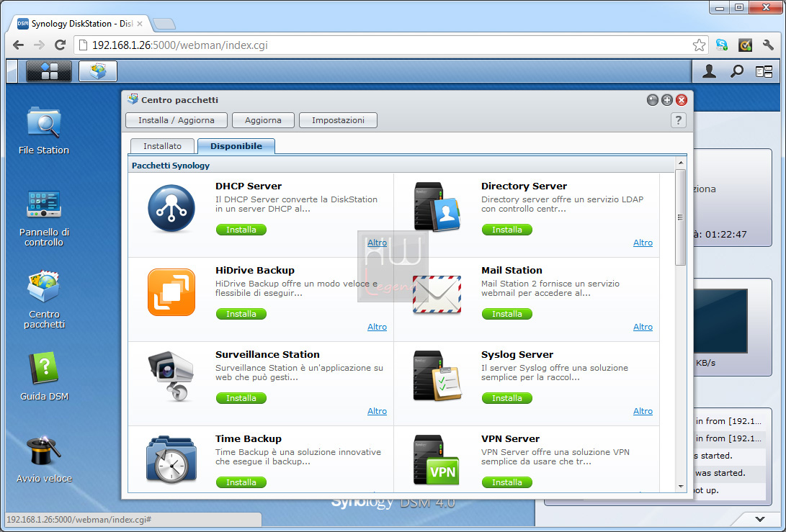Select the Synology DiskStation browser tab
The height and width of the screenshot is (532, 786).
80,24
